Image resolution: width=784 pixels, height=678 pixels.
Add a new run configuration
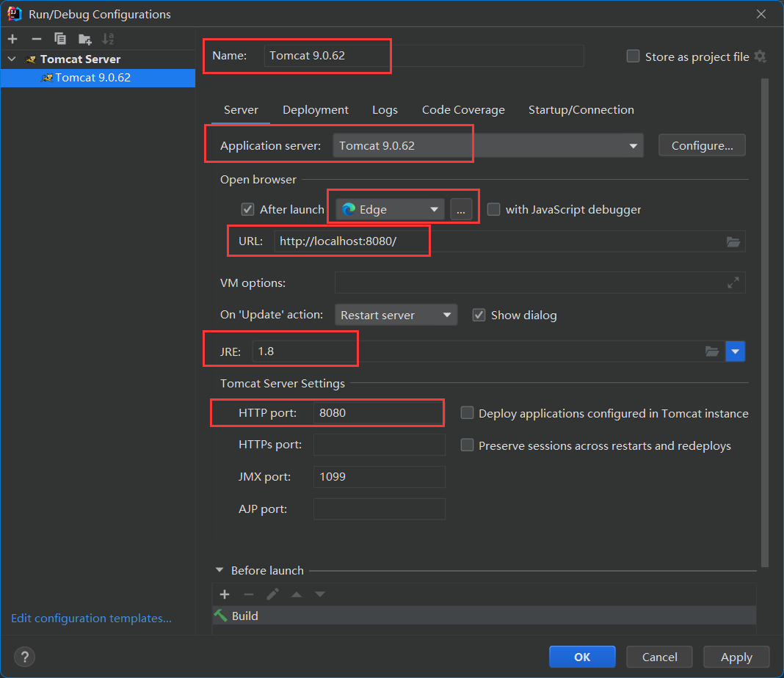coord(13,39)
